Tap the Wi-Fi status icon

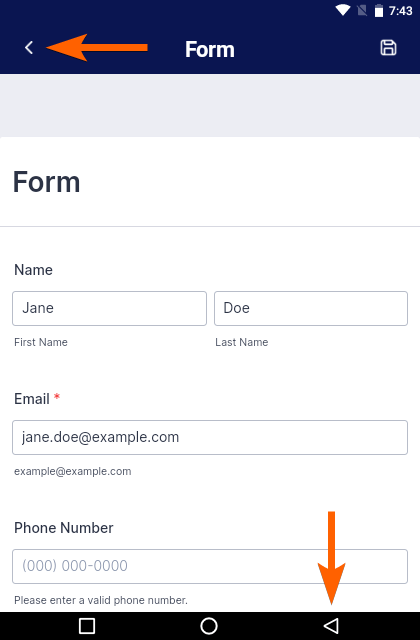coord(343,10)
